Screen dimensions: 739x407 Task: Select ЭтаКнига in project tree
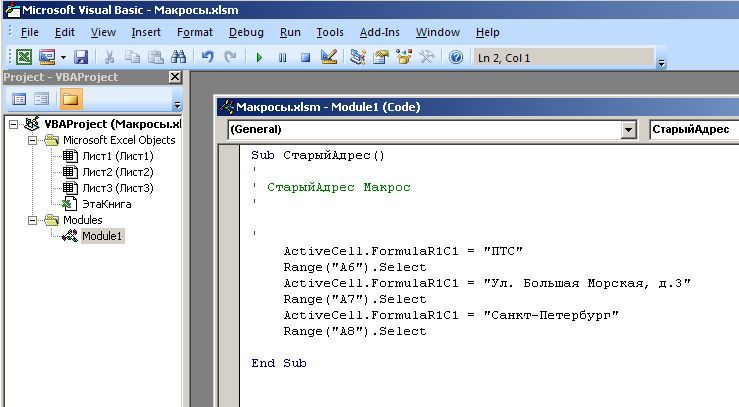click(x=107, y=204)
